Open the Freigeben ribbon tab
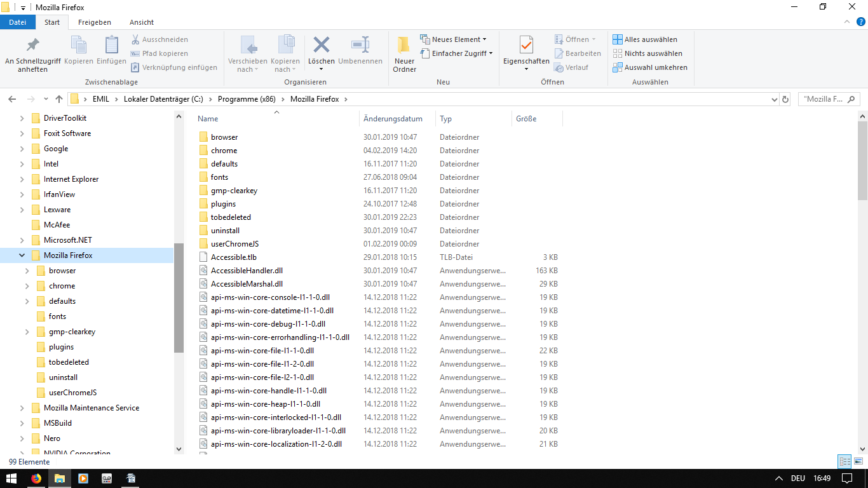This screenshot has width=868, height=488. click(x=95, y=22)
